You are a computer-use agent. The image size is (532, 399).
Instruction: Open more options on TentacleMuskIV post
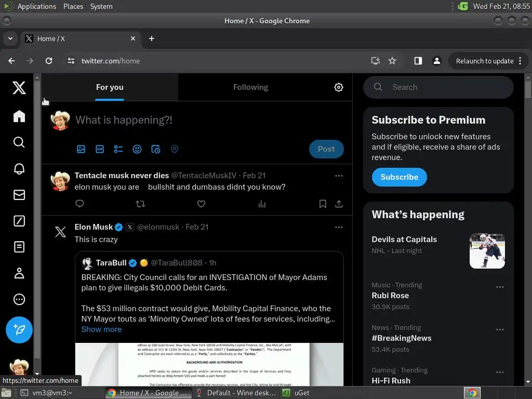point(339,176)
